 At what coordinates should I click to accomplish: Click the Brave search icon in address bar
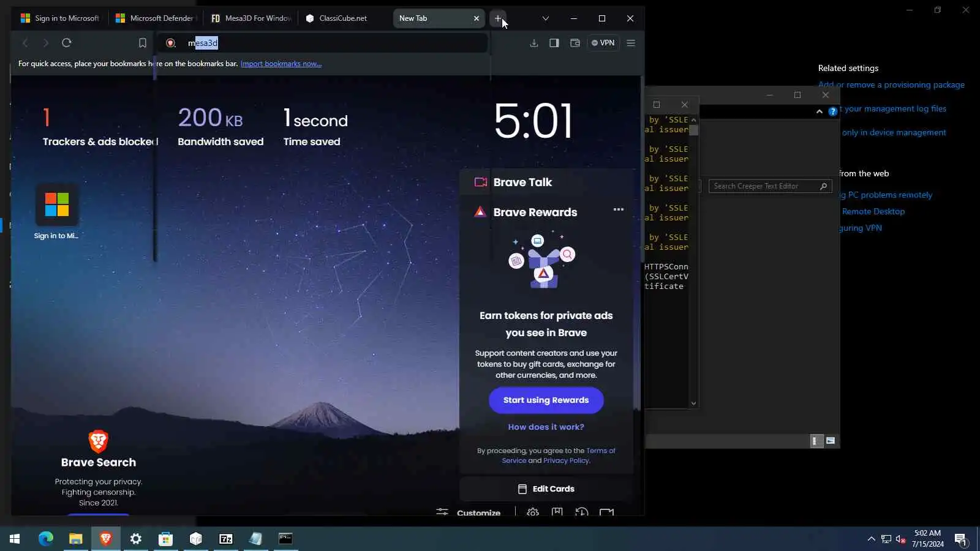tap(171, 43)
